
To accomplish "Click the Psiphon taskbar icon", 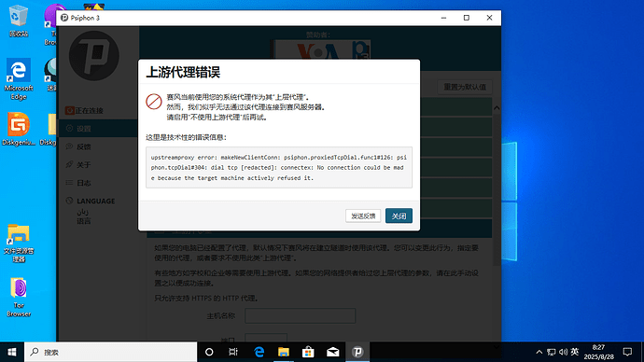I will click(357, 352).
